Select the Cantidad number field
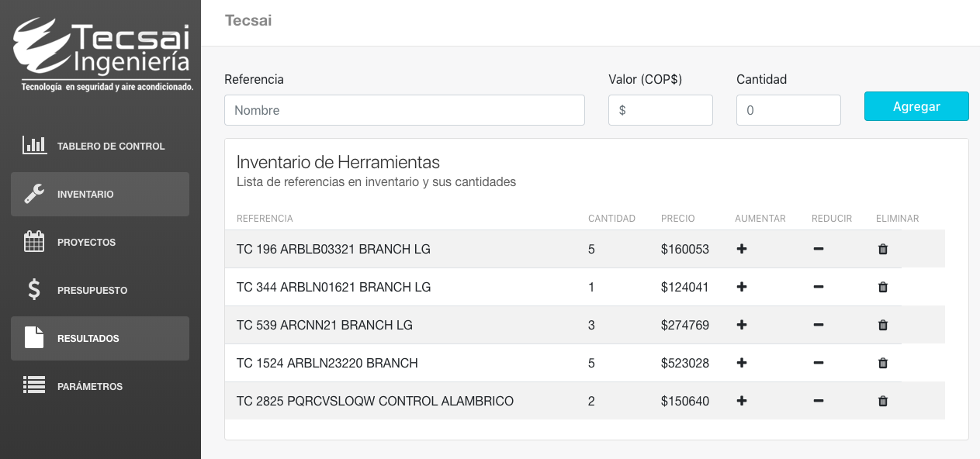The height and width of the screenshot is (459, 980). click(788, 110)
